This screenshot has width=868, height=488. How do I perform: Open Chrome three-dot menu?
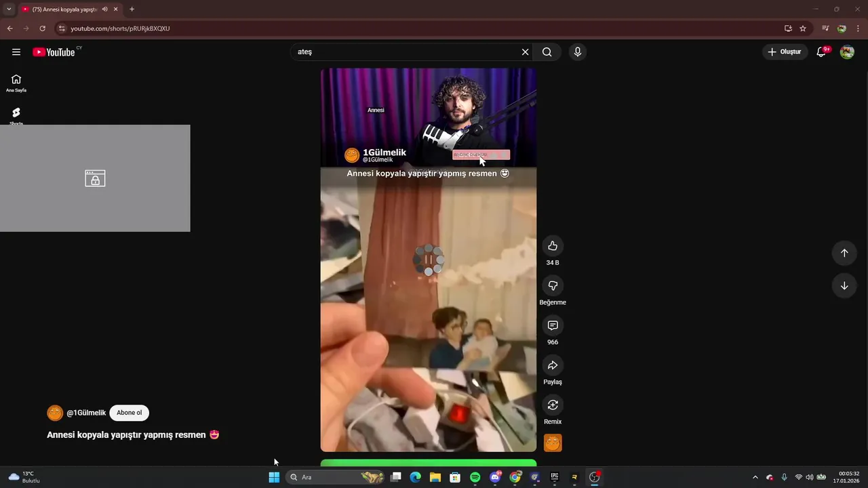858,28
